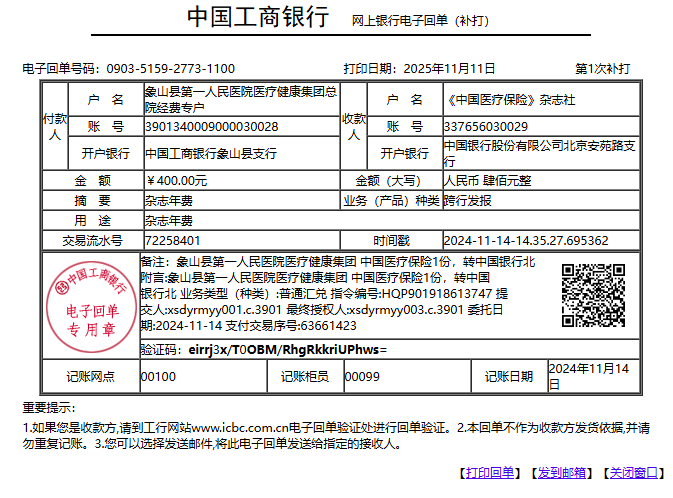Click payer account number 3901340009000030028
This screenshot has height=498, width=673.
coord(211,127)
